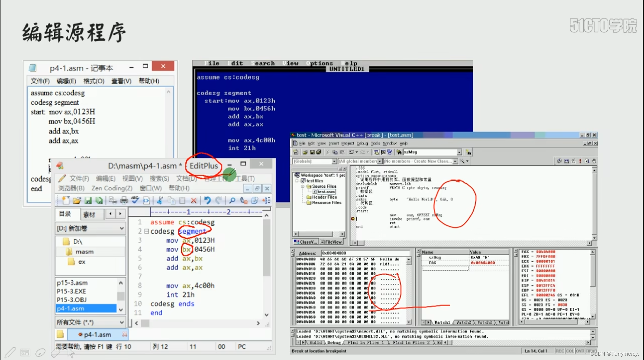Open the szMsg combo box dropdown

[x=459, y=152]
